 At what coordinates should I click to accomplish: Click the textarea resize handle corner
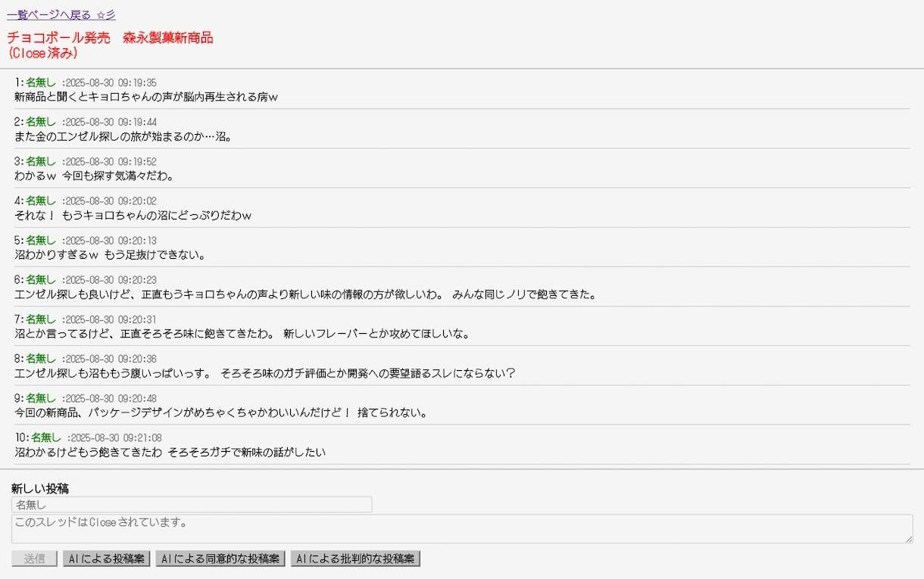[908, 538]
